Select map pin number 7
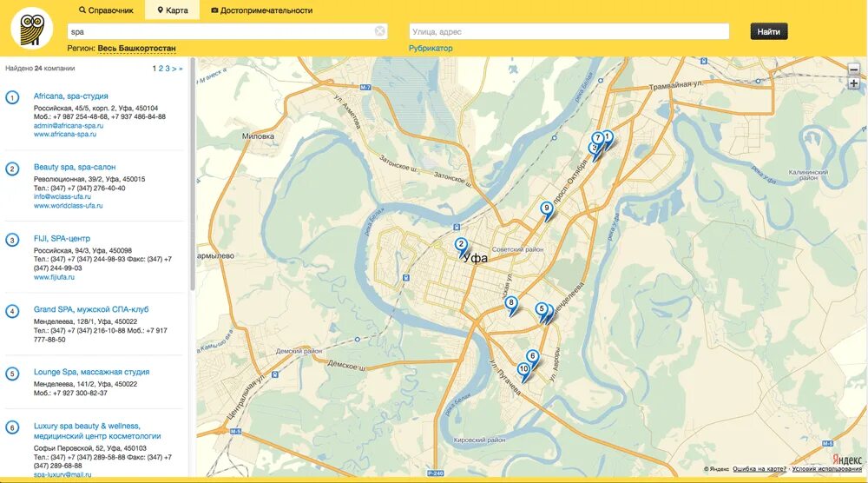The image size is (868, 483). [x=597, y=138]
